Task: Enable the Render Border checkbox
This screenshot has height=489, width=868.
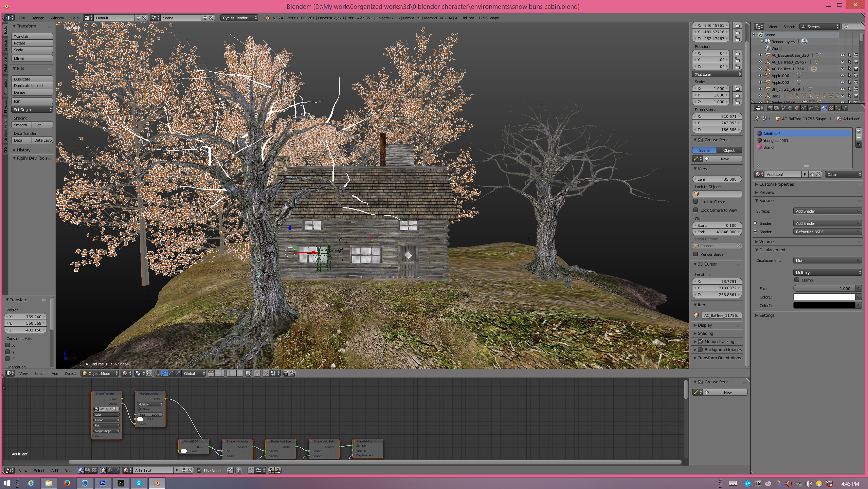Action: [x=695, y=254]
